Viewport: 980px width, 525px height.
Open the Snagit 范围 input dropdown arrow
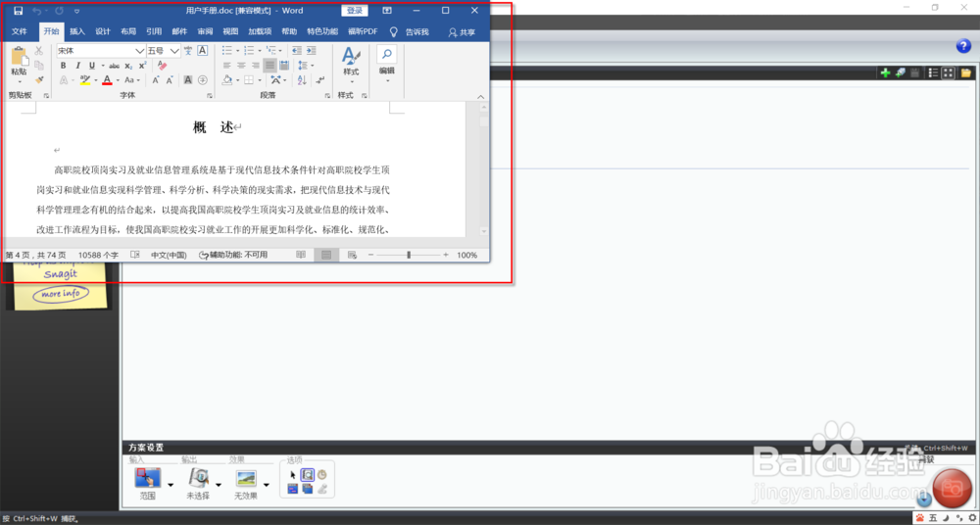171,485
